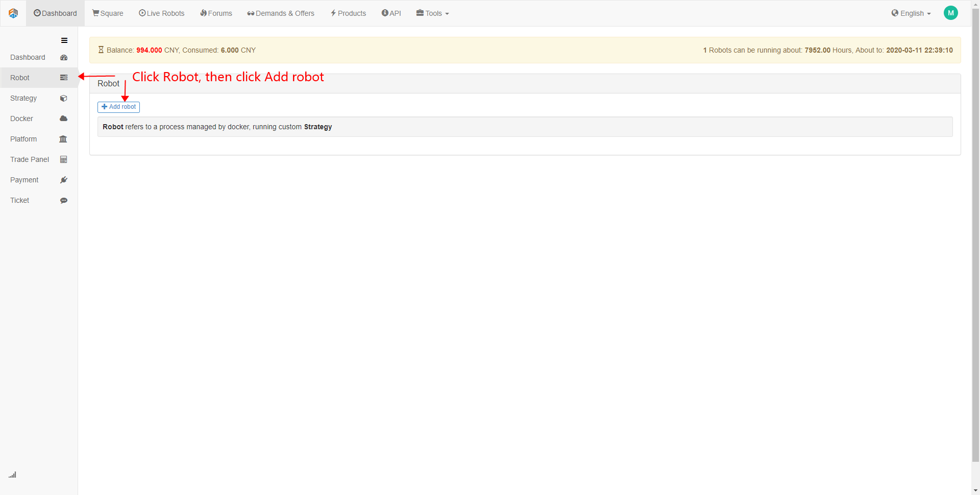Click the site logo in the navbar
Image resolution: width=980 pixels, height=495 pixels.
13,13
